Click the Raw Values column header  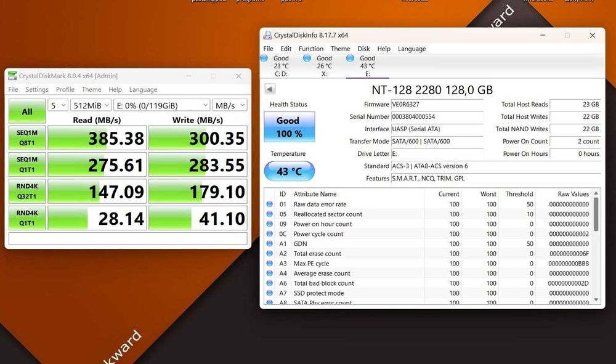(564, 194)
